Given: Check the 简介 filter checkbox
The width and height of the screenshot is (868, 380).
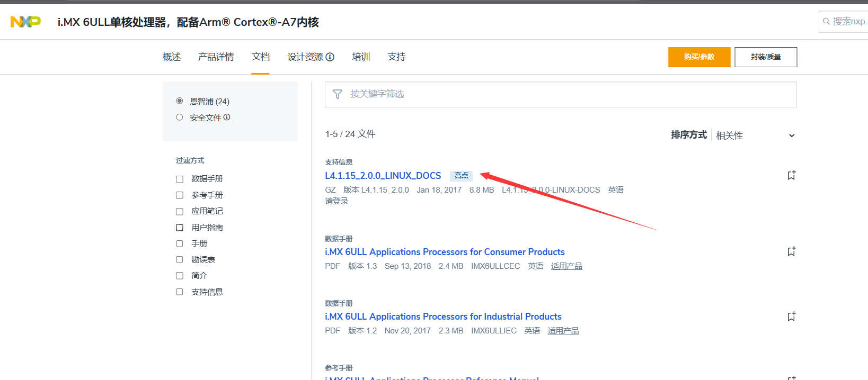Looking at the screenshot, I should point(180,276).
